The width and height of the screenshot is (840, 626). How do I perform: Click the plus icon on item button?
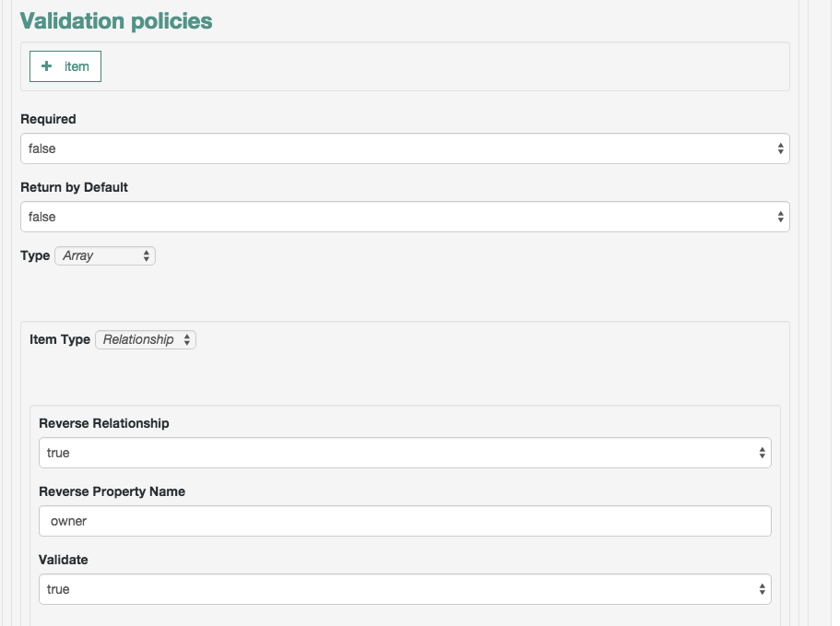[47, 65]
